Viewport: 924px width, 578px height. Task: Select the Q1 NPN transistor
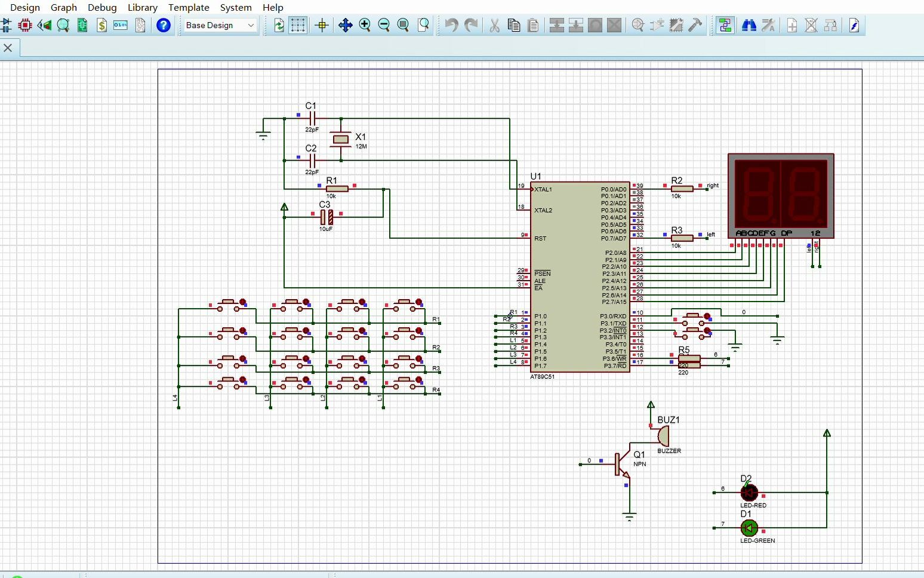point(622,464)
